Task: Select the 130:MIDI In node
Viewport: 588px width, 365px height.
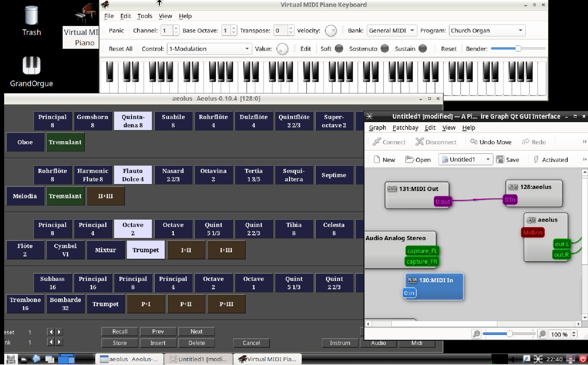Action: point(434,286)
